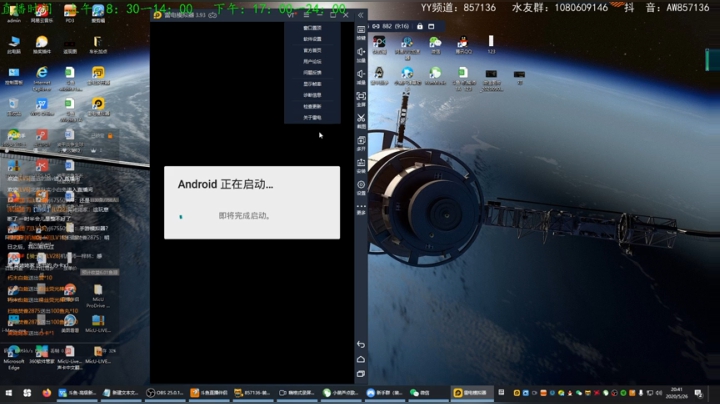Click the loading spinner in Android dialog
This screenshot has width=720, height=404.
181,216
